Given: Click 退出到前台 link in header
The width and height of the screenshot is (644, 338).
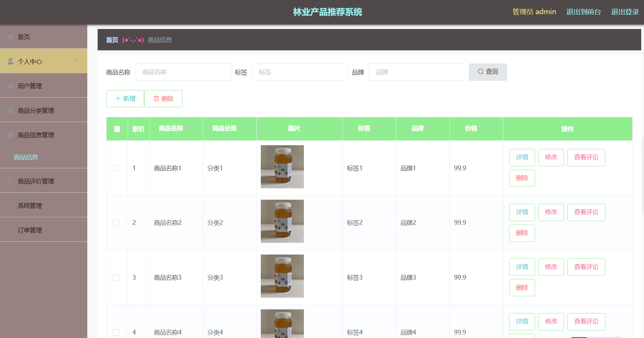Looking at the screenshot, I should pyautogui.click(x=584, y=12).
